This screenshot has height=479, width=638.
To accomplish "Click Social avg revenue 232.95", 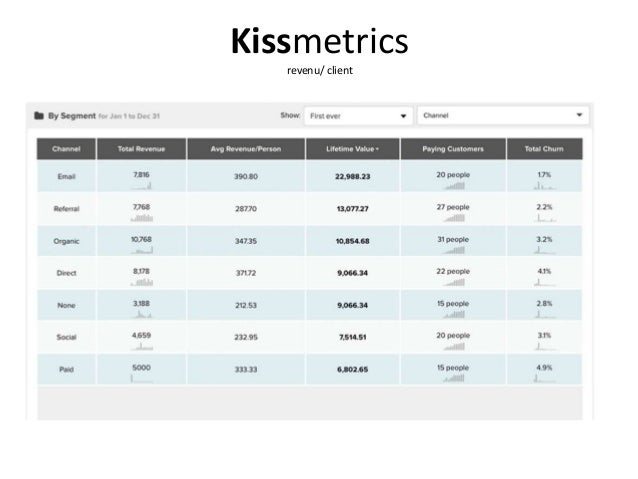I will 246,337.
